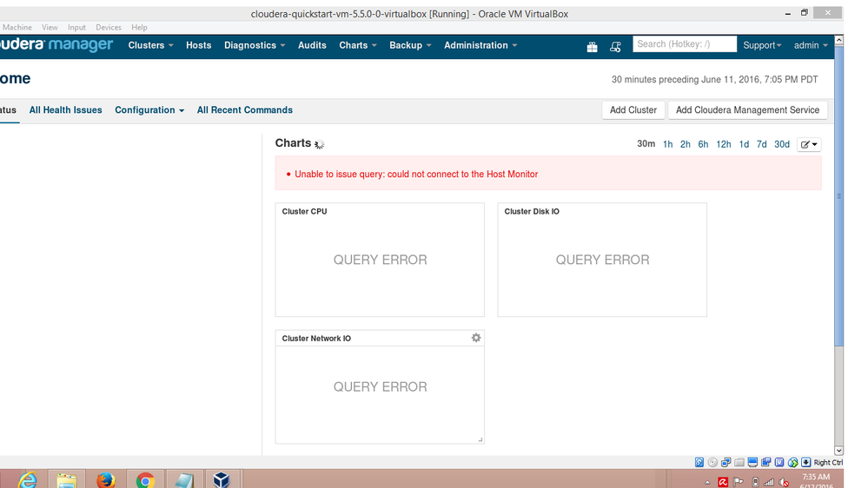The height and width of the screenshot is (488, 868).
Task: Open VirtualBox Devices menu
Action: (x=109, y=27)
